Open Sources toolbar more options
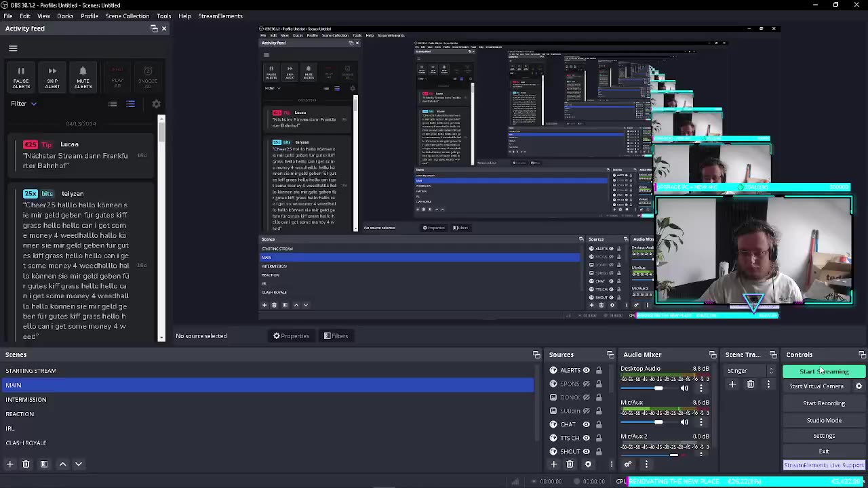868x488 pixels. pos(611,464)
